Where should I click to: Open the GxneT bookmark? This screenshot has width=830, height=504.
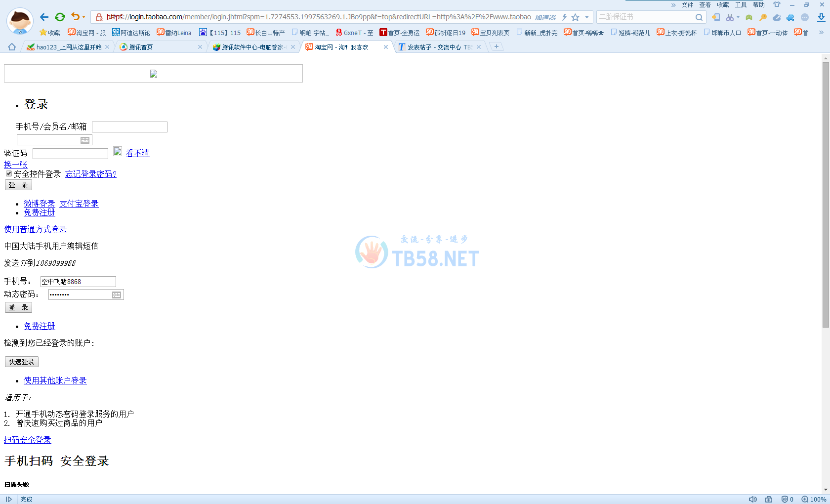pyautogui.click(x=354, y=33)
